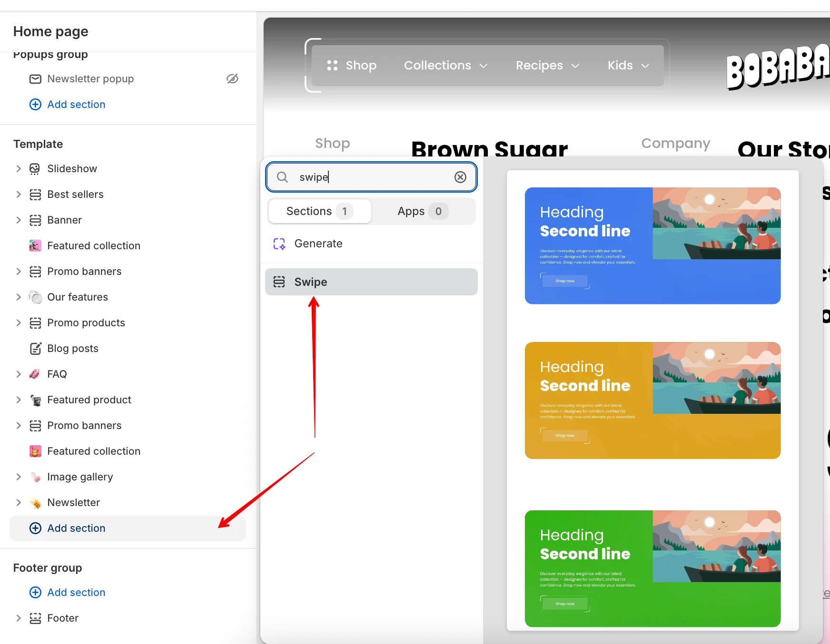Click the Generate sparkle icon
Image resolution: width=830 pixels, height=644 pixels.
(279, 244)
